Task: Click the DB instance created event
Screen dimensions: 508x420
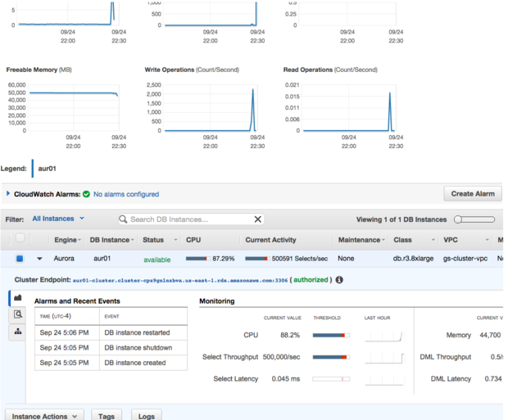Action: tap(135, 363)
